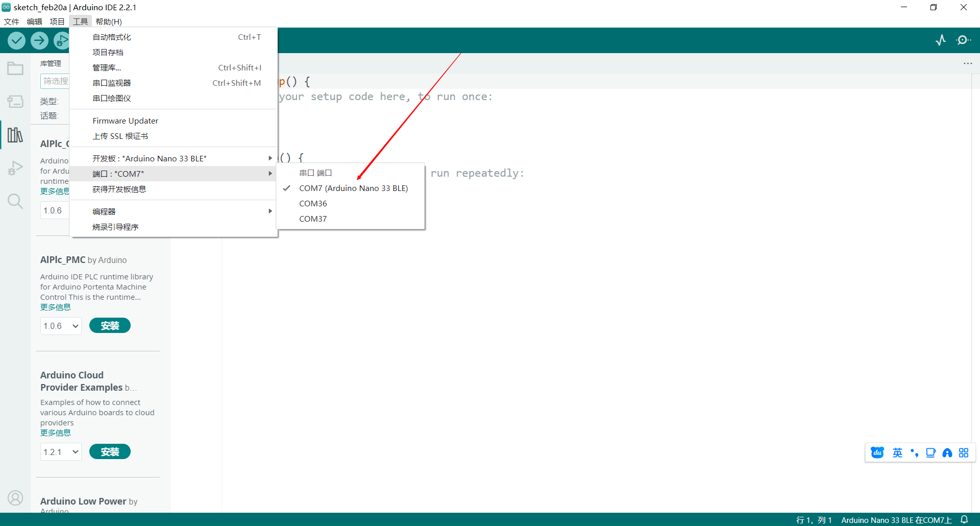Open the 项目 menu
980x526 pixels.
tap(57, 21)
